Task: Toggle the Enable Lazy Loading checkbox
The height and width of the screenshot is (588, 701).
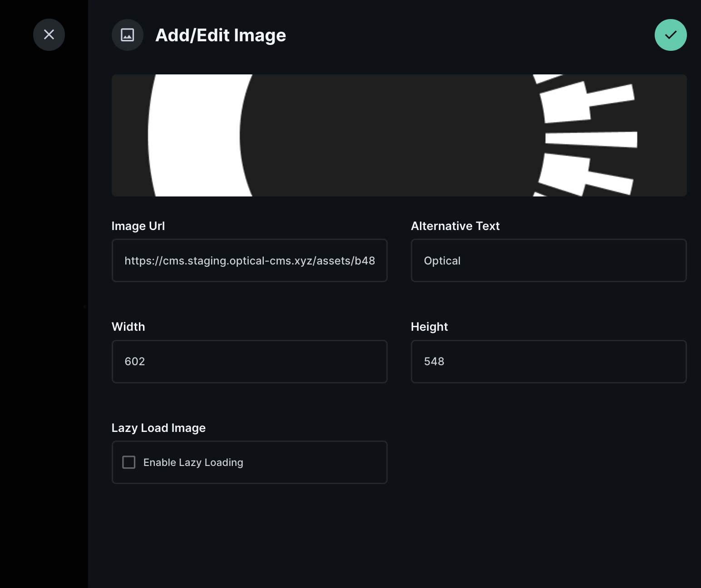Action: [x=129, y=462]
